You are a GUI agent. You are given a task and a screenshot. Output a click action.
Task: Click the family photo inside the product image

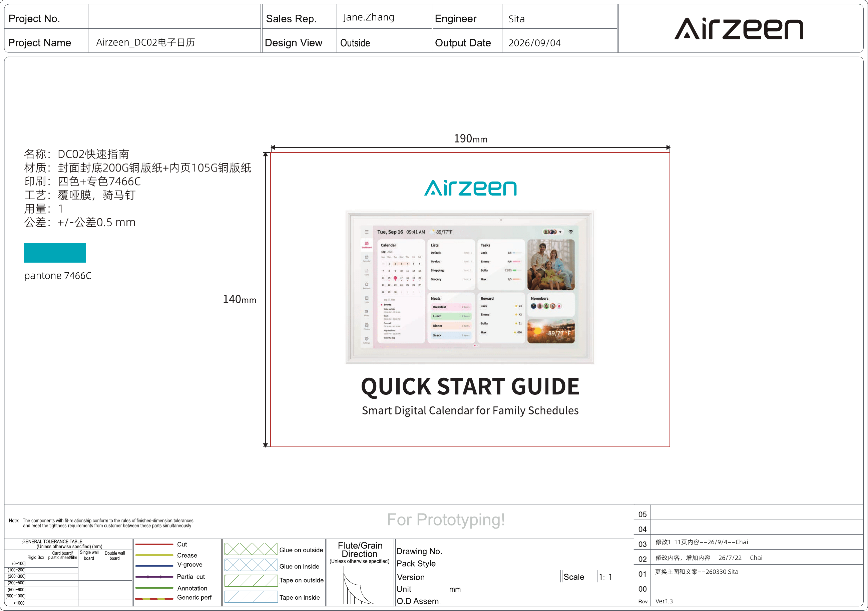pos(551,265)
